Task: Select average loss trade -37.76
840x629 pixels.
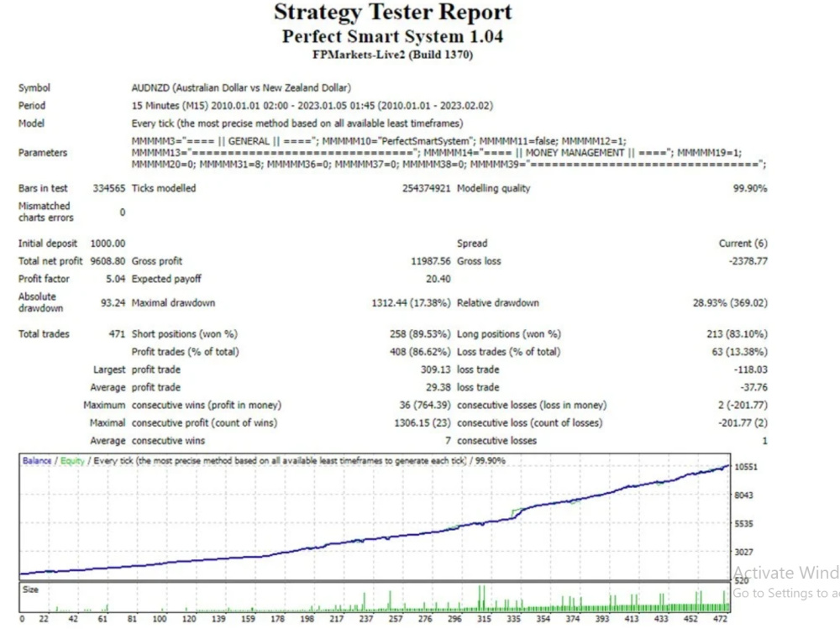Action: (x=753, y=387)
